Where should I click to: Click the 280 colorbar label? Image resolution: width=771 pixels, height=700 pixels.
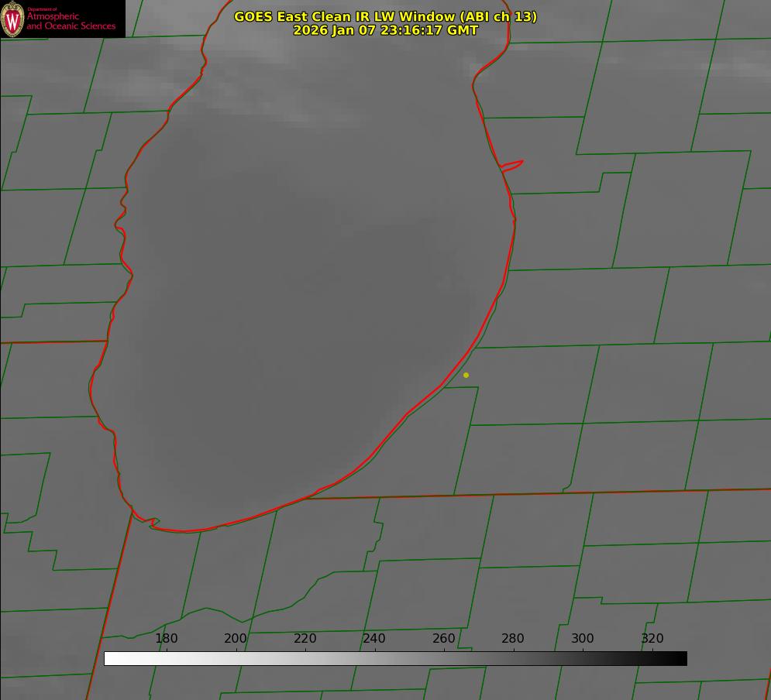[513, 638]
